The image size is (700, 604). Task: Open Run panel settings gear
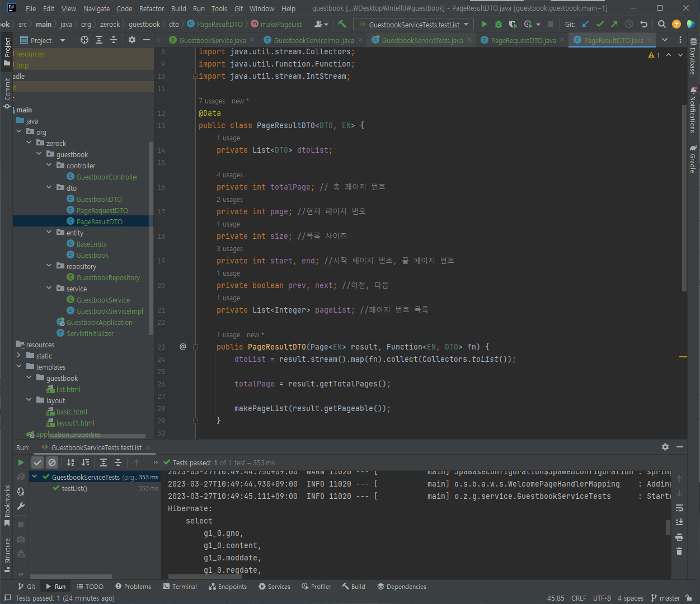tap(665, 447)
